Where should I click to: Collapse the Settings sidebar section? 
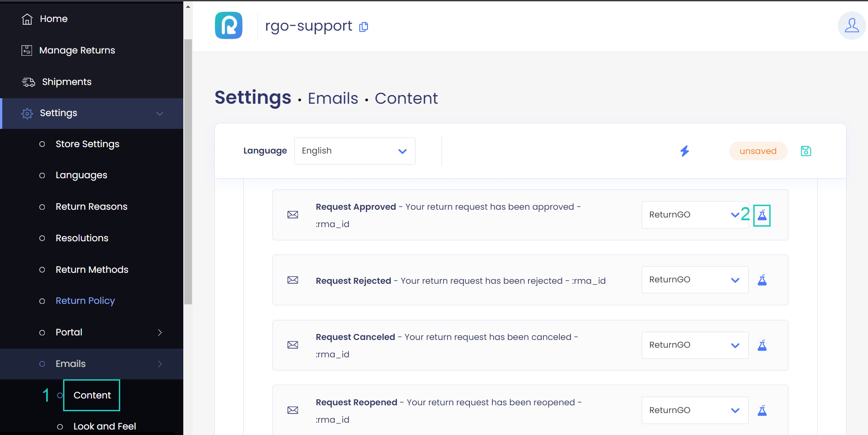pos(160,113)
